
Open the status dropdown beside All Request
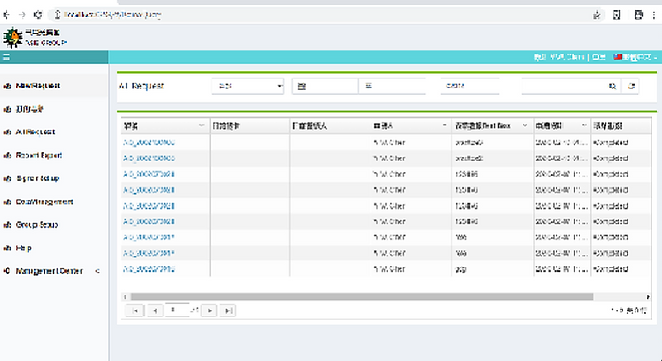click(247, 86)
